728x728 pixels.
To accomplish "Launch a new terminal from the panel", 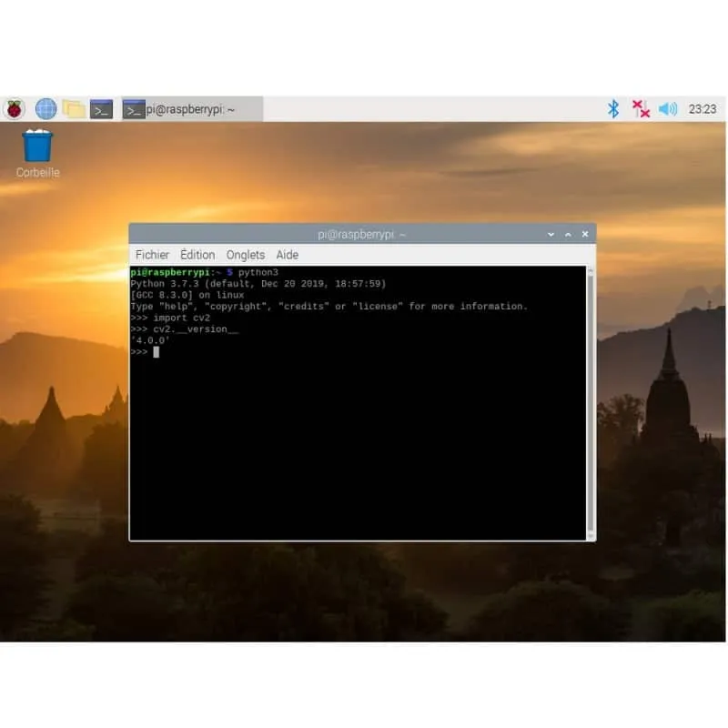I will (x=102, y=109).
